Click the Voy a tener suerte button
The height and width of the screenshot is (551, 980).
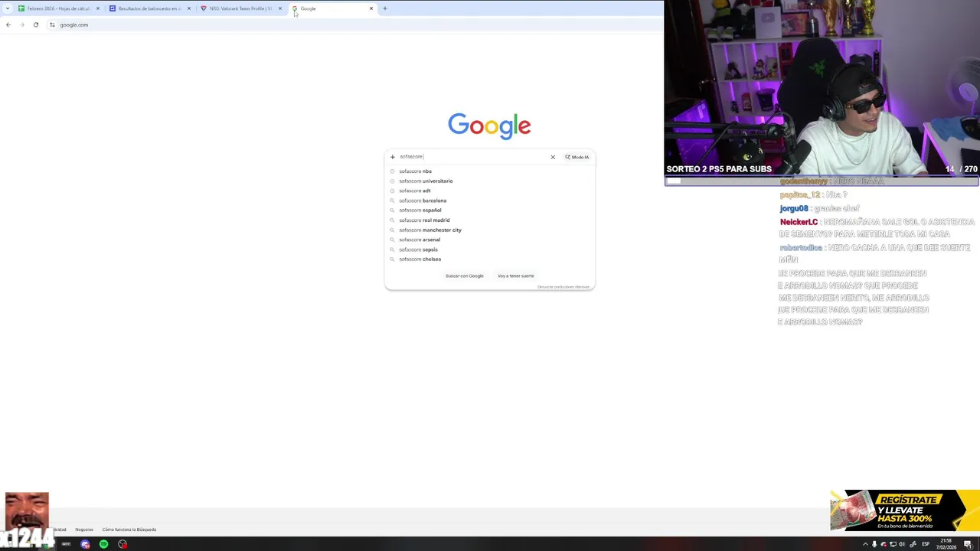[x=516, y=275]
